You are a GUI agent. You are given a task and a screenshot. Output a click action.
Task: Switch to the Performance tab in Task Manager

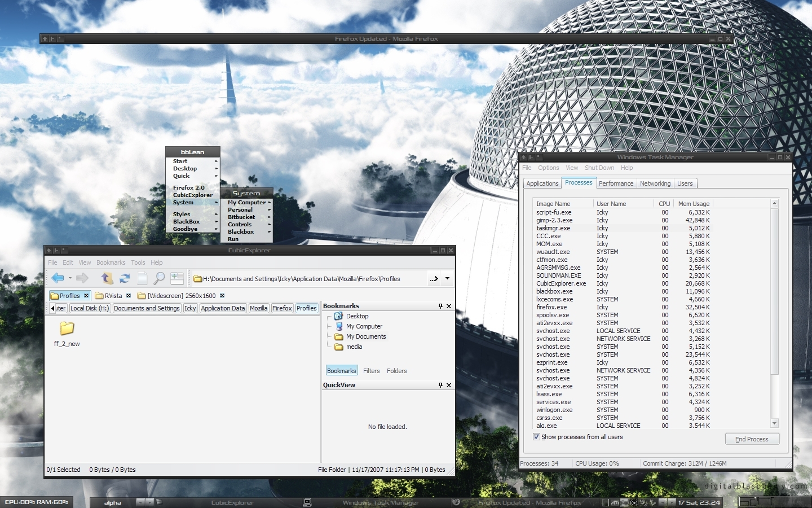pyautogui.click(x=616, y=183)
